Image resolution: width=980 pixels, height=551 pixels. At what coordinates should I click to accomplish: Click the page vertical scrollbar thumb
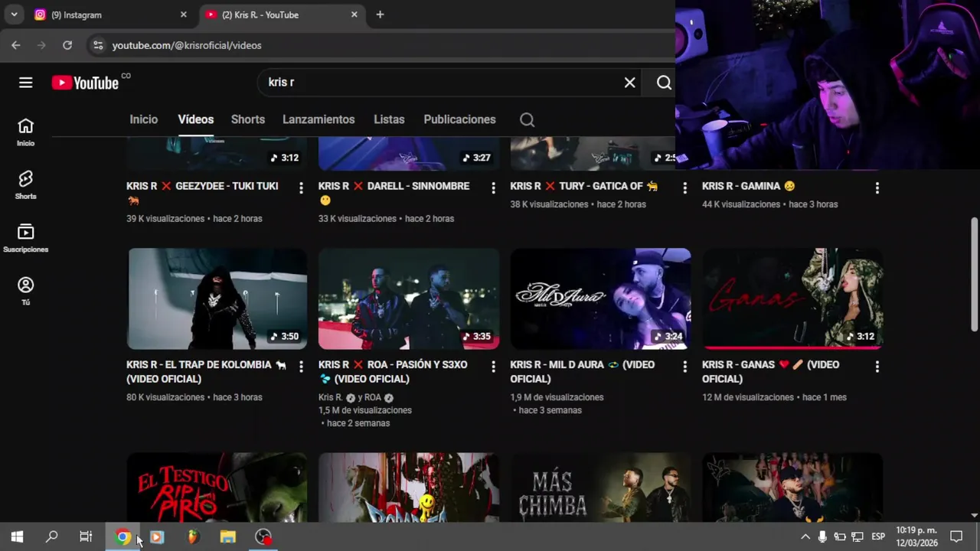click(x=975, y=274)
